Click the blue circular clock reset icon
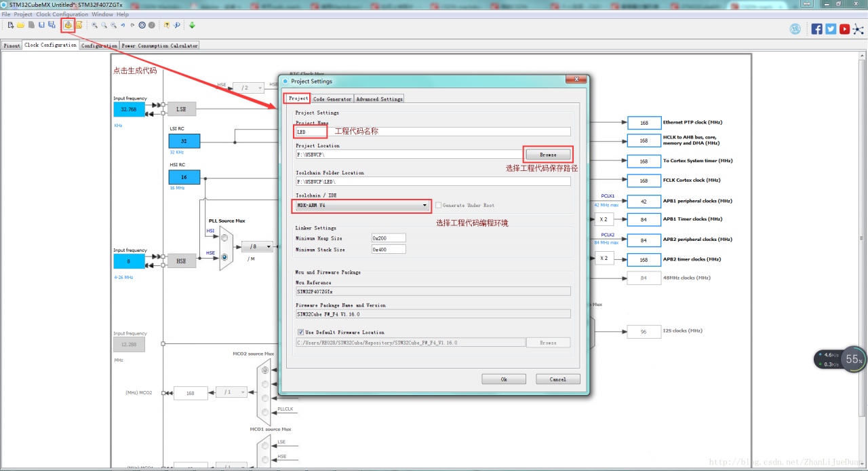 click(x=142, y=25)
